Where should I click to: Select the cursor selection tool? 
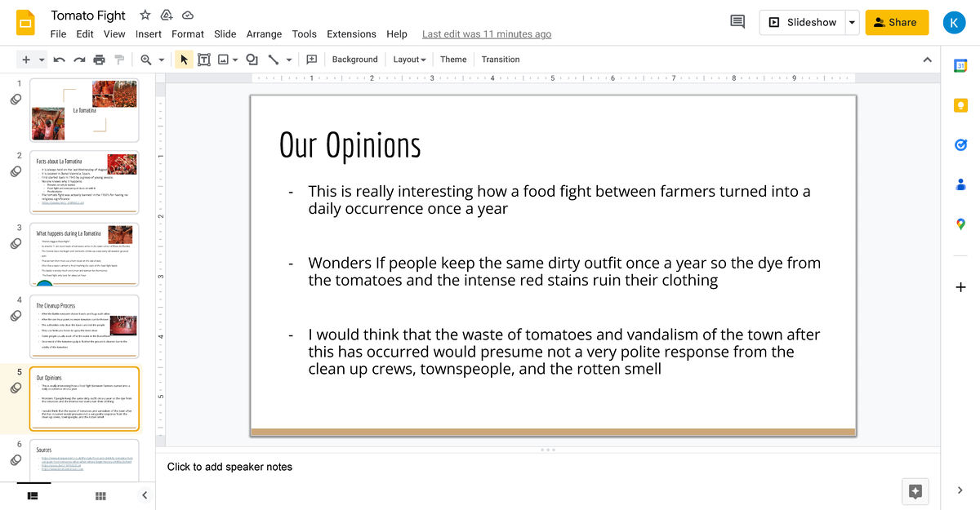pyautogui.click(x=184, y=59)
